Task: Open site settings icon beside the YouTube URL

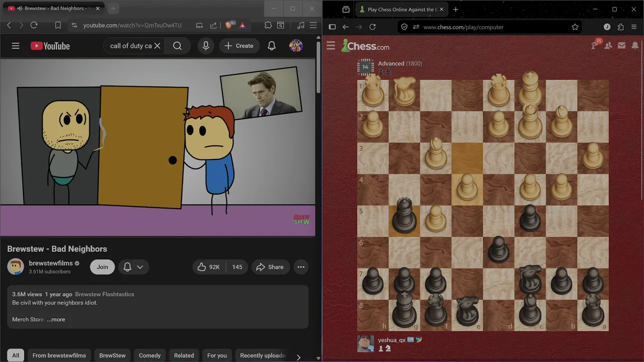Action: 73,25
